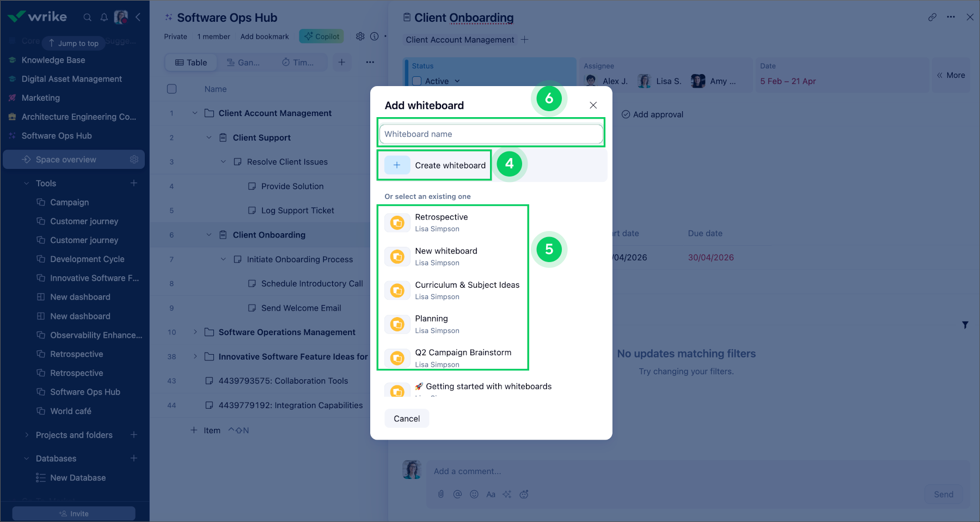Image resolution: width=980 pixels, height=522 pixels.
Task: Collapse the Databases section
Action: pos(27,459)
